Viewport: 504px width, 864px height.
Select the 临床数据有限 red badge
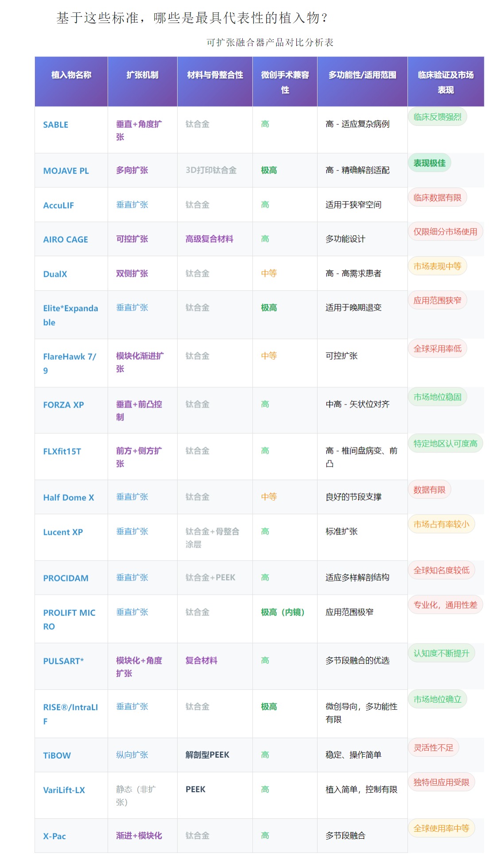(437, 198)
